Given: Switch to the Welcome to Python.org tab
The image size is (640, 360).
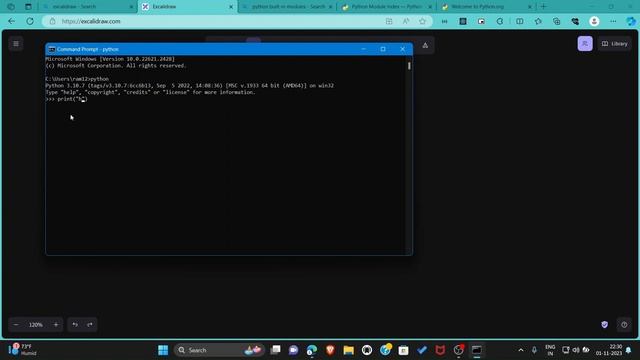Looking at the screenshot, I should 487,7.
